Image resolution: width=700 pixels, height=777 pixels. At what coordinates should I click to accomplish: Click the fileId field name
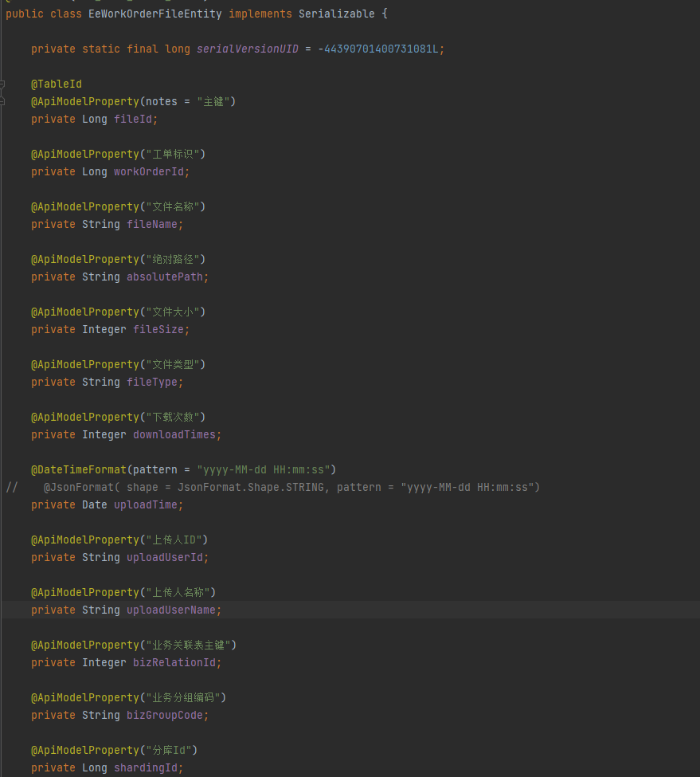pyautogui.click(x=133, y=120)
